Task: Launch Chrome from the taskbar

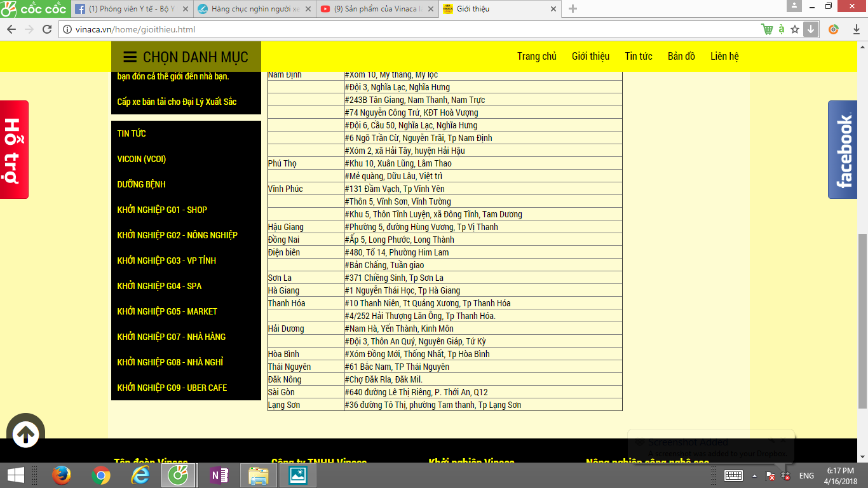Action: pyautogui.click(x=100, y=475)
